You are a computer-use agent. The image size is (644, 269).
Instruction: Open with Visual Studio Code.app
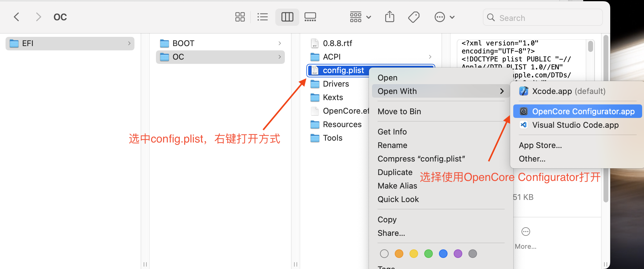577,125
